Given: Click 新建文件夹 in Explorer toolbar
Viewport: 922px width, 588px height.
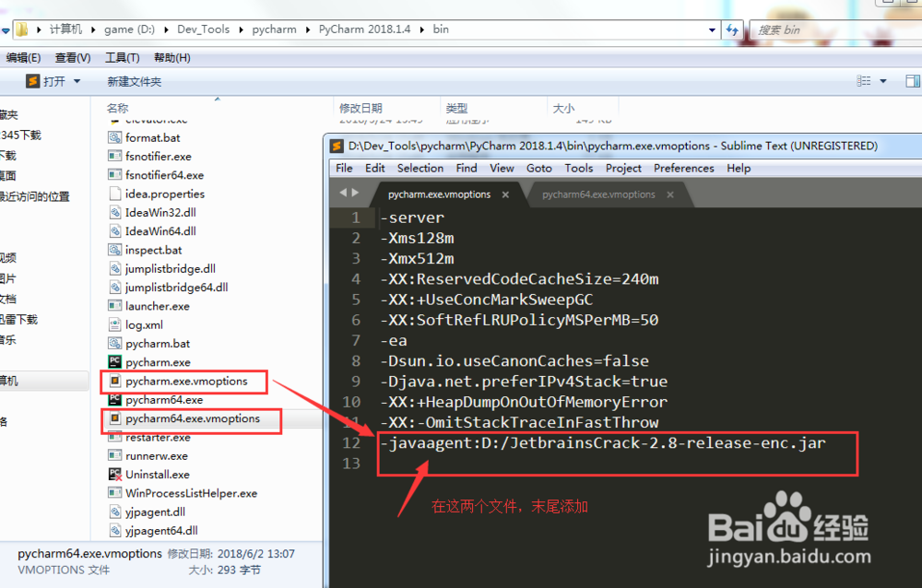Looking at the screenshot, I should (x=134, y=82).
